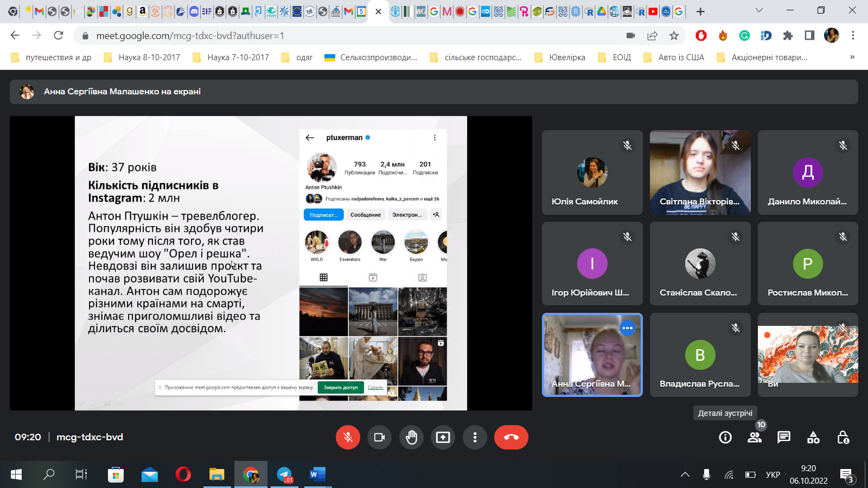Click Ростислав Микол avatar
The height and width of the screenshot is (488, 868).
808,264
